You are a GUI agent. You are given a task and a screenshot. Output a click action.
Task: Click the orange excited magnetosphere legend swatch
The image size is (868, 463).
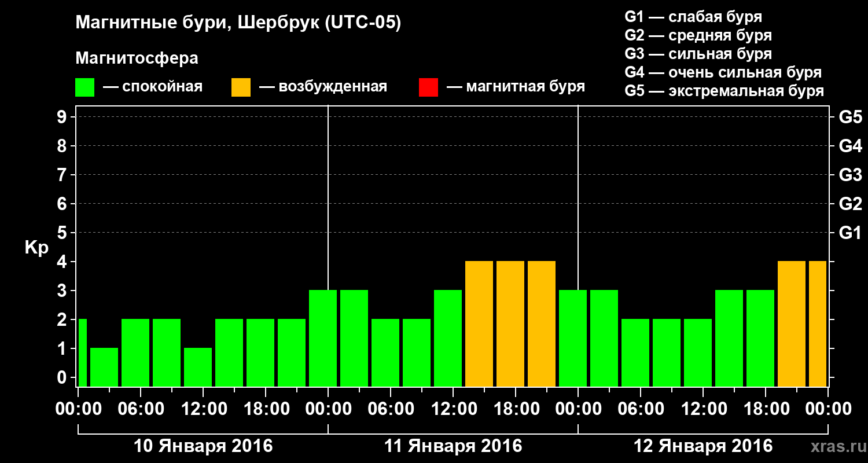pos(241,87)
